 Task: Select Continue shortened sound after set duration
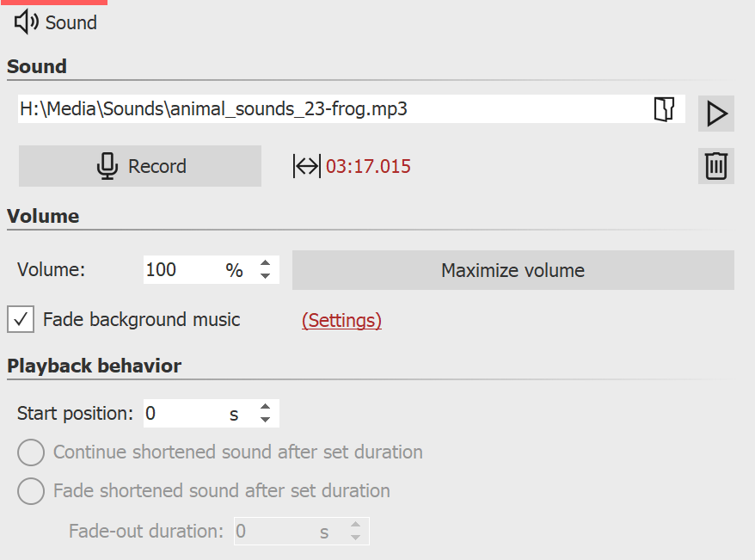click(31, 452)
